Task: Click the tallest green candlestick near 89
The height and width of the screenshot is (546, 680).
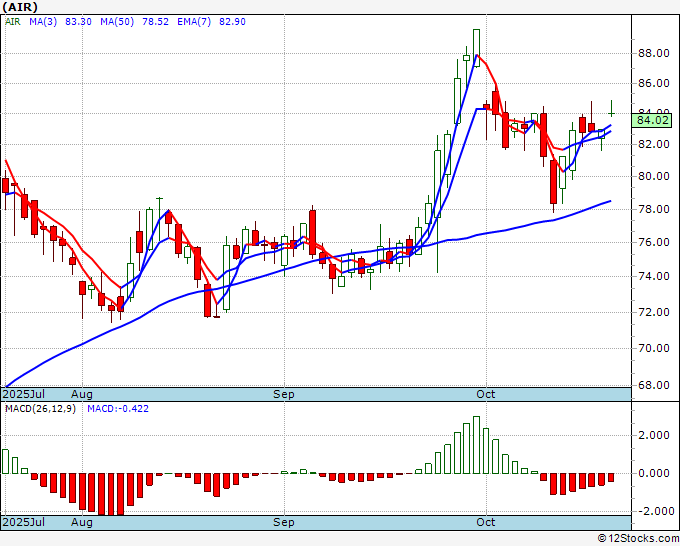Action: 476,48
